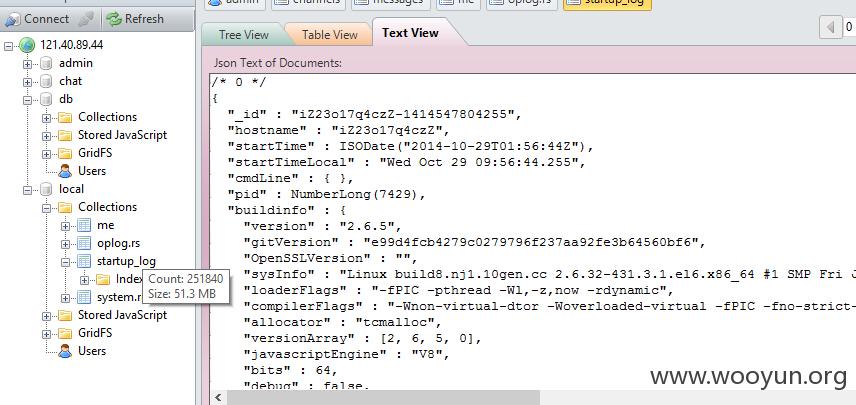Click Stored JavaScript folder icon under local
The image size is (856, 405).
point(65,315)
